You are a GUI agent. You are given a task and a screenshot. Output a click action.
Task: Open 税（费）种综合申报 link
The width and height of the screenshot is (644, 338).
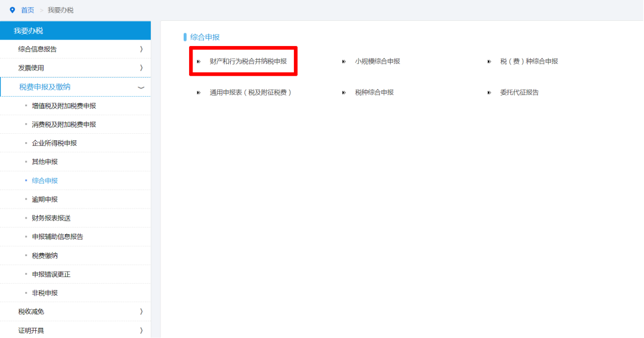click(x=529, y=62)
